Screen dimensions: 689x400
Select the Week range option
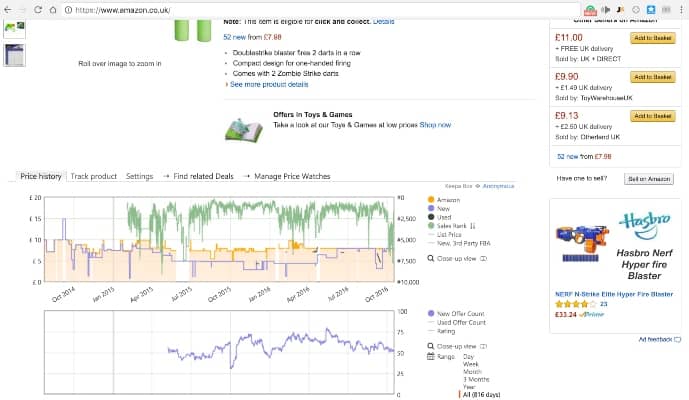tap(470, 364)
